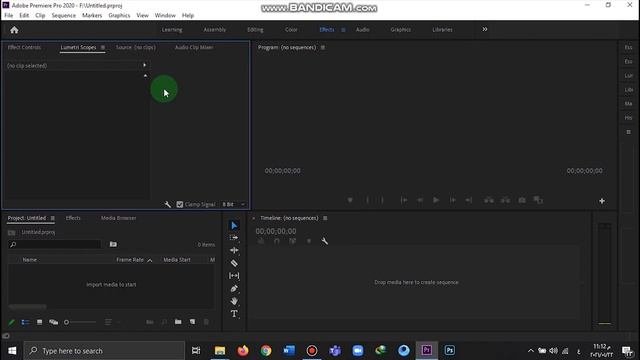Toggle nest sequences button in Timeline
Image resolution: width=640 pixels, height=360 pixels.
261,241
